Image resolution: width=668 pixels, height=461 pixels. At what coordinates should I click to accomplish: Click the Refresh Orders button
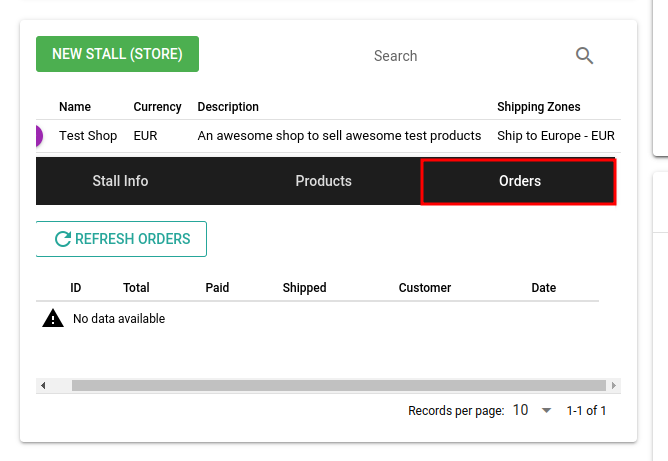pos(121,239)
